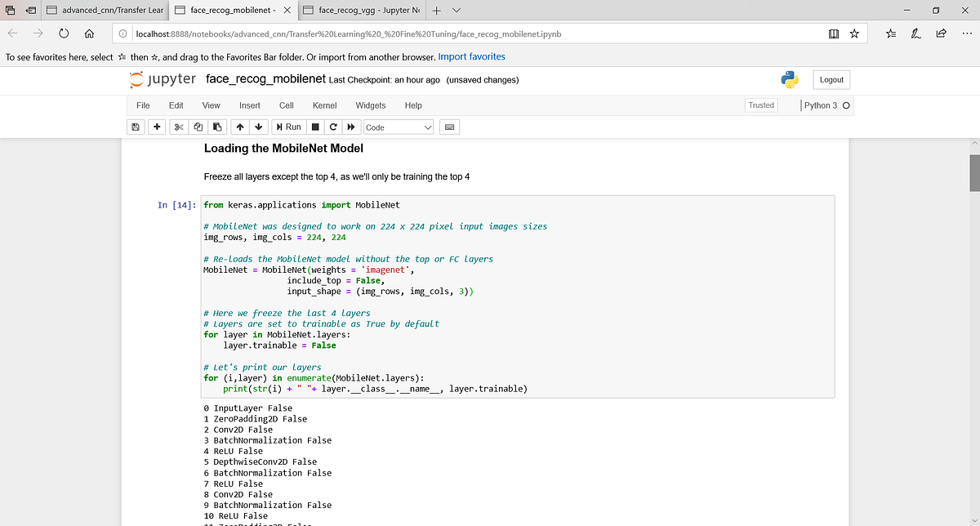
Task: Save notebook with the floppy disk icon
Action: [x=136, y=127]
